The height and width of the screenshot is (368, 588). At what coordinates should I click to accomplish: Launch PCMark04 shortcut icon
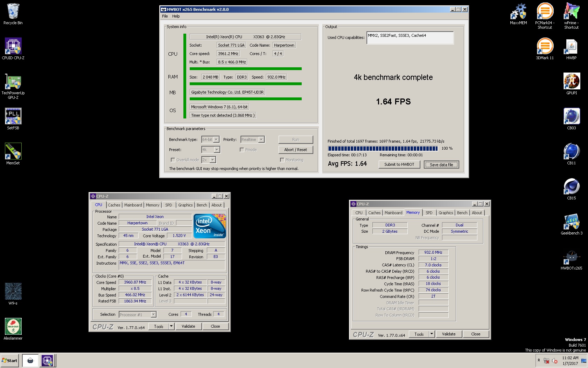pos(545,16)
